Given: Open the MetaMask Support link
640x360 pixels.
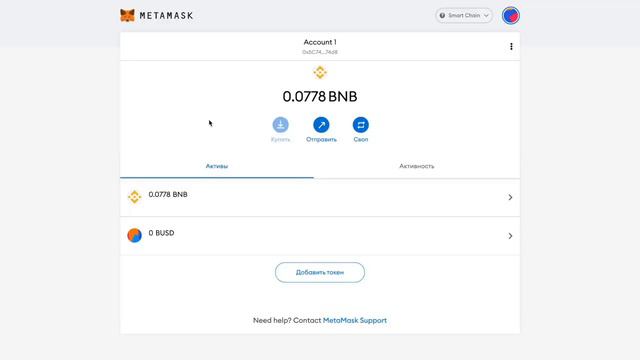Looking at the screenshot, I should [355, 320].
